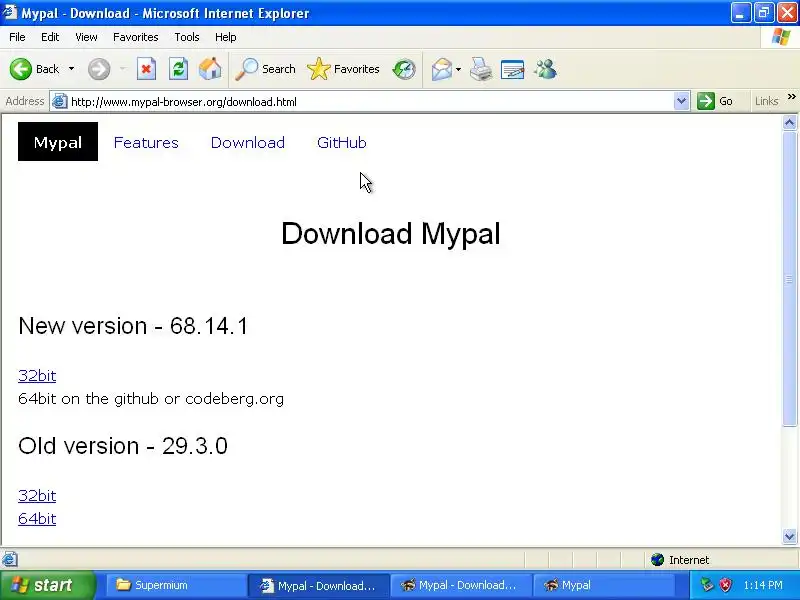The image size is (800, 600).
Task: Click the Start button
Action: click(x=48, y=585)
